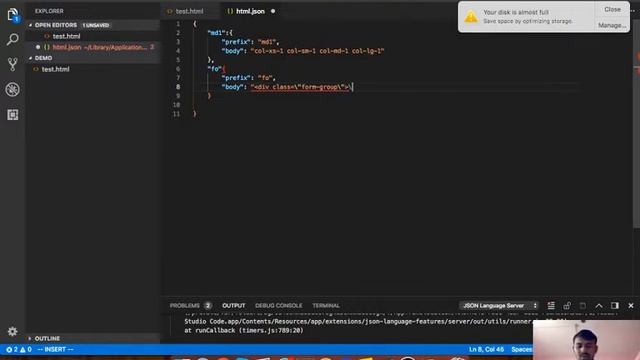Open the Debug view icon
The width and height of the screenshot is (640, 360).
tap(13, 89)
